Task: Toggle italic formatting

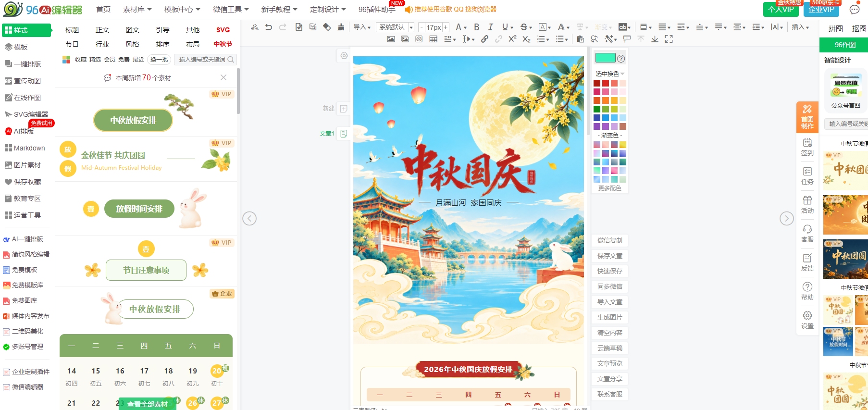Action: (490, 27)
